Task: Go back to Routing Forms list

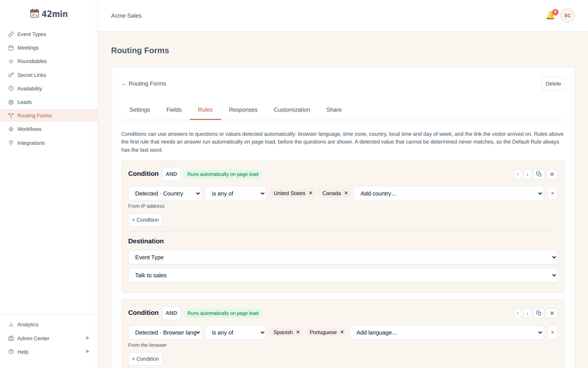Action: pos(144,84)
